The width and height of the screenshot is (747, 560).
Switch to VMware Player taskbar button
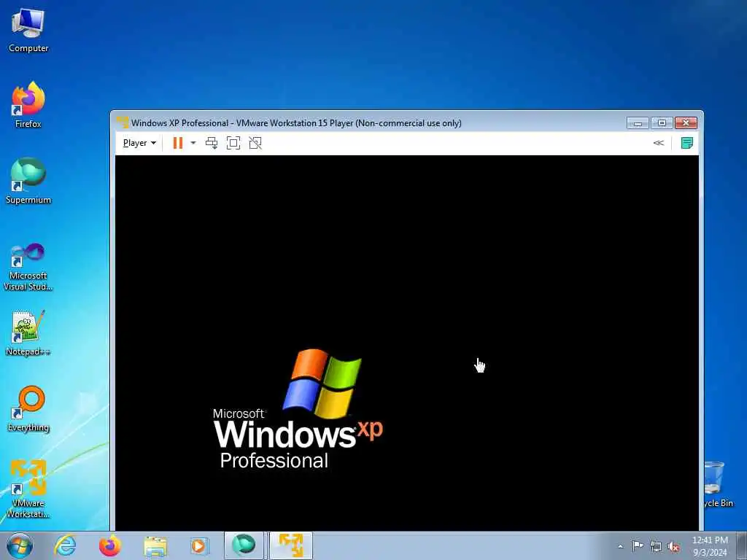click(x=291, y=545)
